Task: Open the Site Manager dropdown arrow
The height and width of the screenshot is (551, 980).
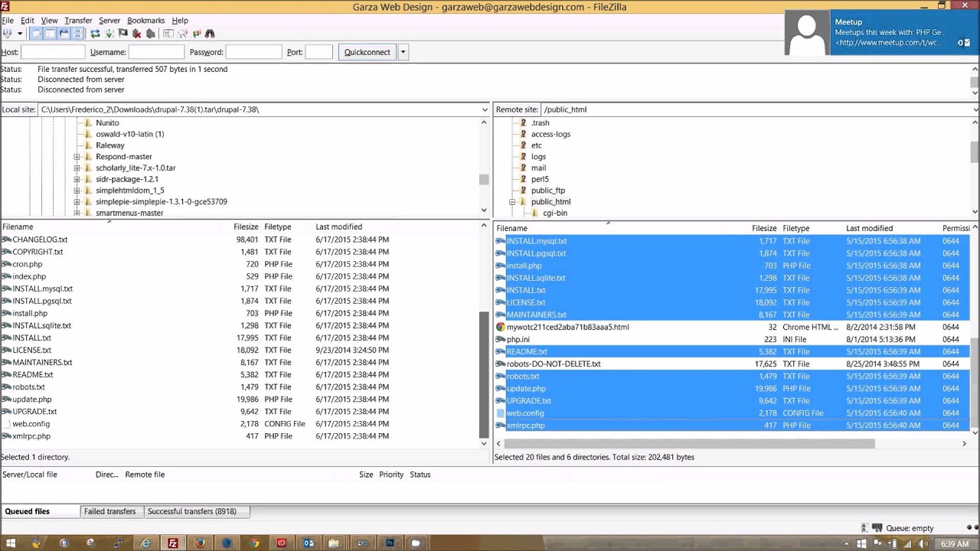Action: click(x=20, y=34)
